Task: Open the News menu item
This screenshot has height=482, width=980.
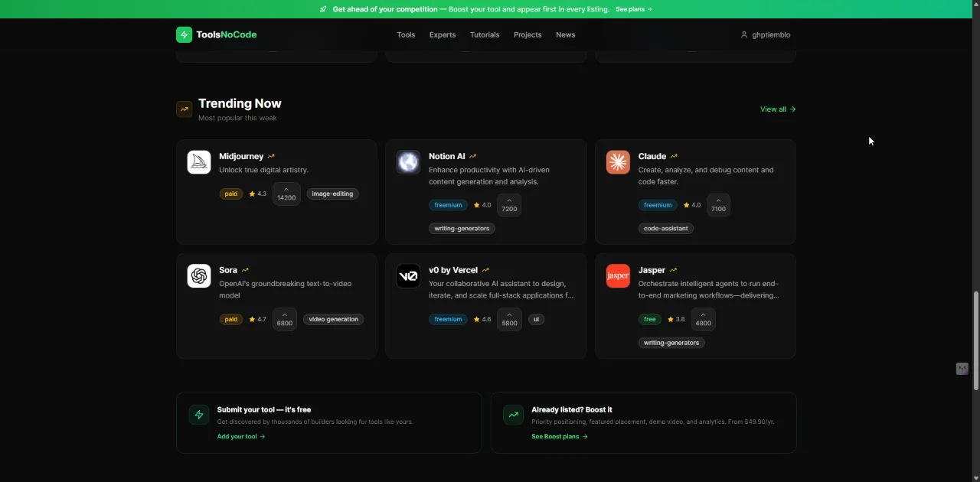Action: pos(565,34)
